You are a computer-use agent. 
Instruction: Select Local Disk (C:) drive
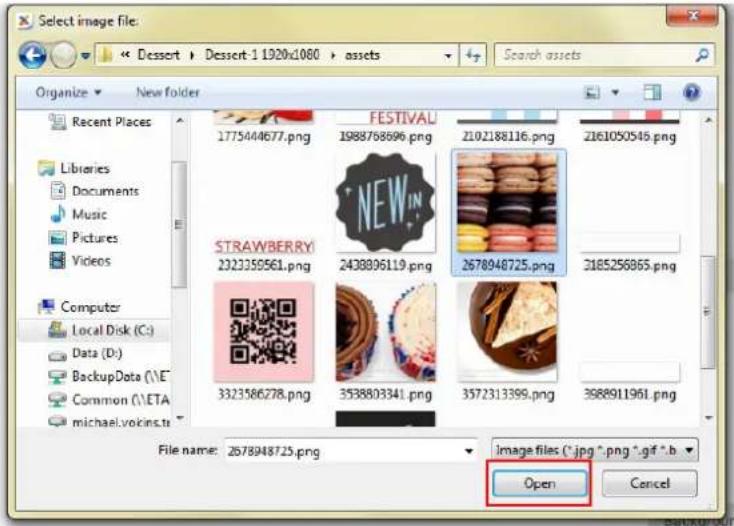click(x=112, y=330)
